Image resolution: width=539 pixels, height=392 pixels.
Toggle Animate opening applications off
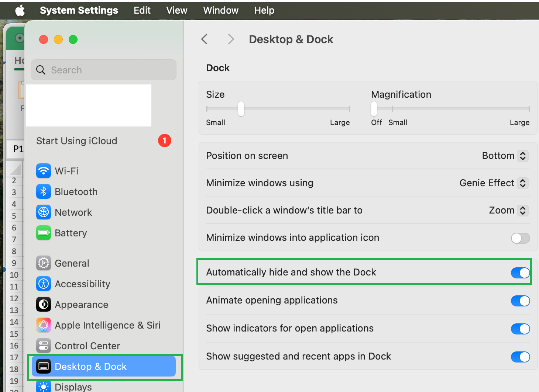pos(520,301)
